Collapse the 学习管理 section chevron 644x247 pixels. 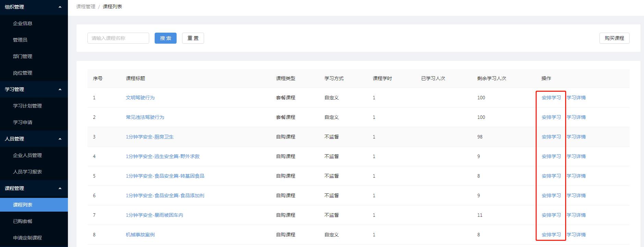(x=60, y=89)
